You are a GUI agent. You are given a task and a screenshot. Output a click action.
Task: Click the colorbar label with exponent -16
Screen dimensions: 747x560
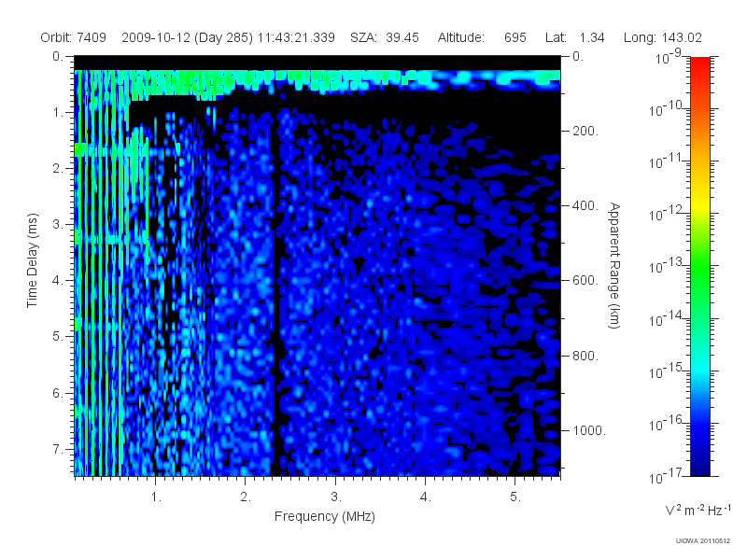click(667, 424)
